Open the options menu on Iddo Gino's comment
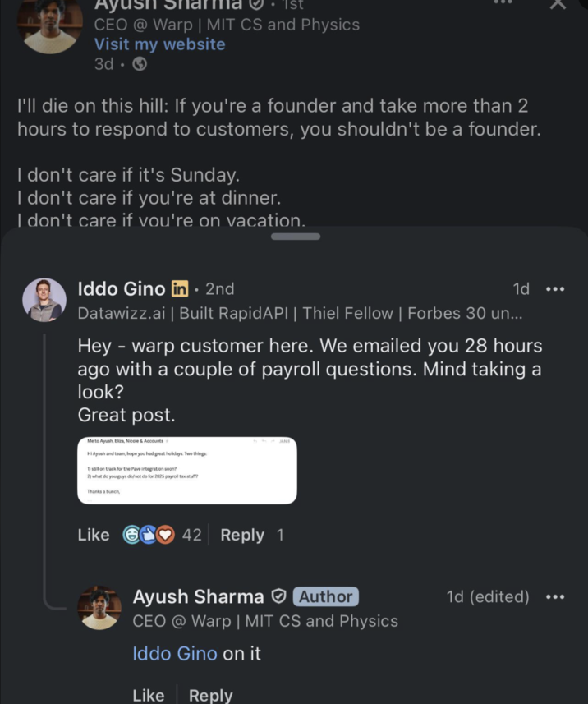Image resolution: width=588 pixels, height=704 pixels. (x=555, y=288)
